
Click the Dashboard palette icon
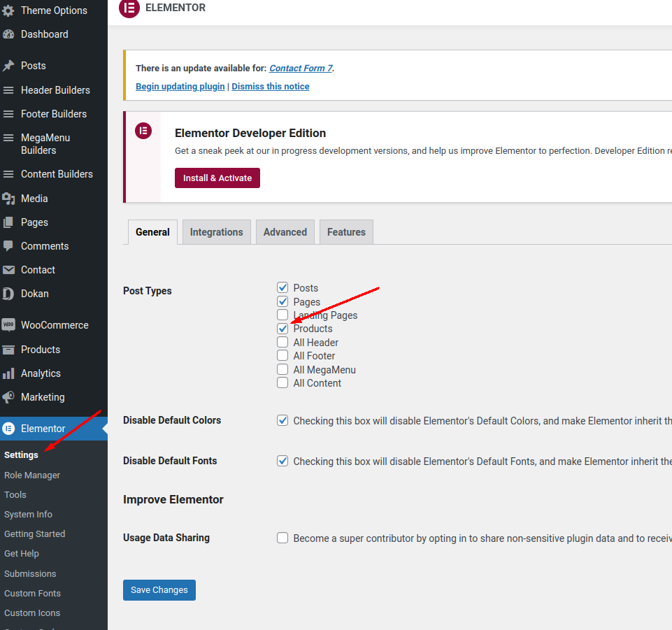click(x=8, y=34)
